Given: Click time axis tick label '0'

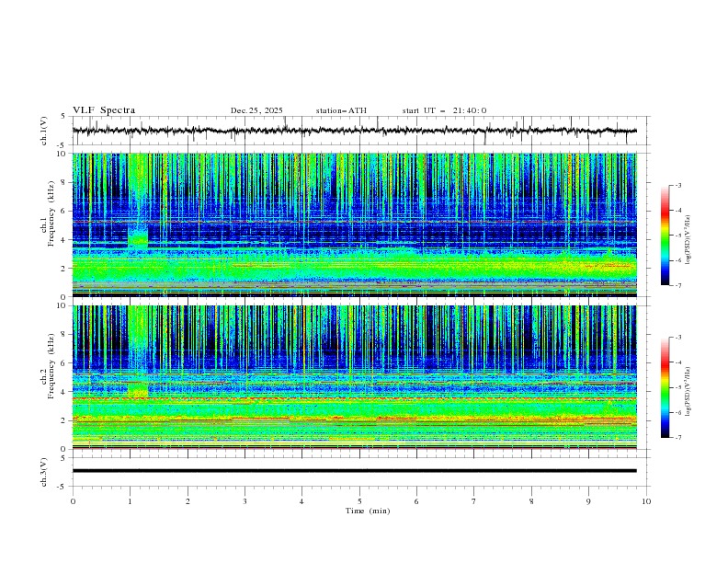Looking at the screenshot, I should [73, 501].
